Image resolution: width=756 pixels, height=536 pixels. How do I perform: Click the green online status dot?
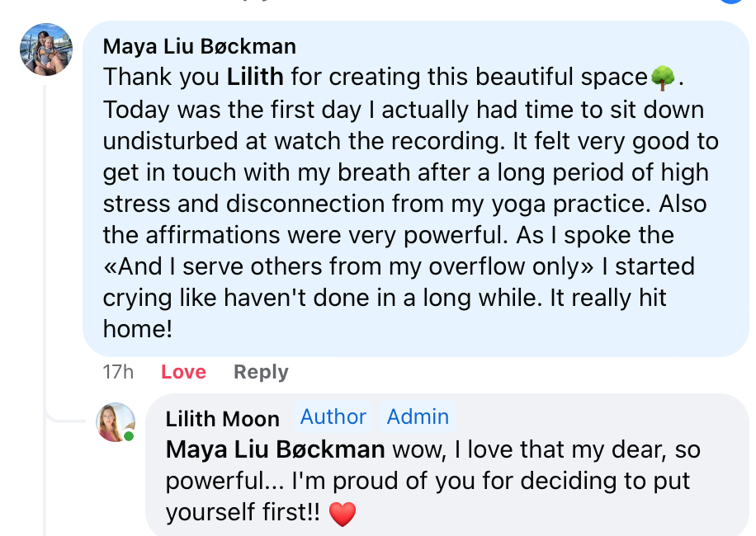[x=130, y=435]
